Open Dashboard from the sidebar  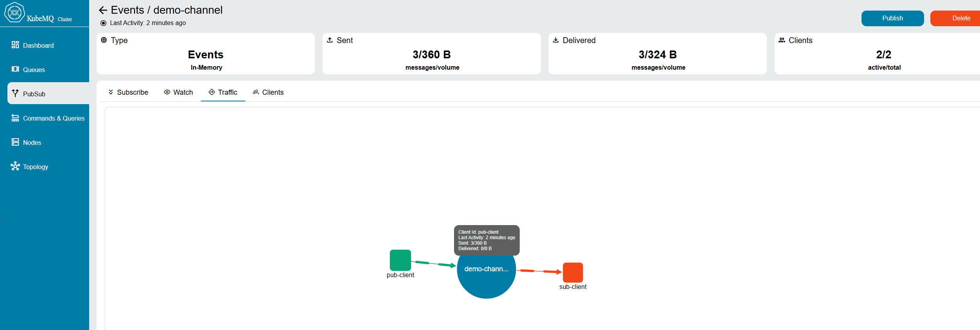click(x=38, y=45)
